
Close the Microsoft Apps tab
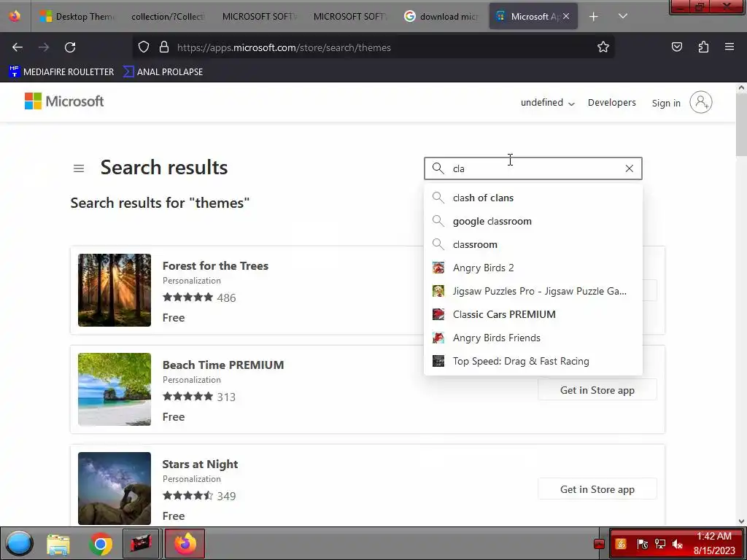coord(566,17)
